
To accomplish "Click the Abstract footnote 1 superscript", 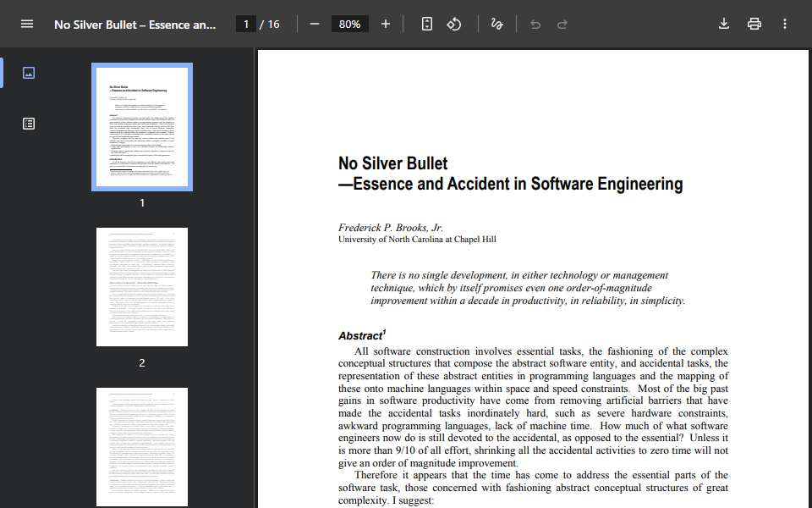I will [384, 331].
